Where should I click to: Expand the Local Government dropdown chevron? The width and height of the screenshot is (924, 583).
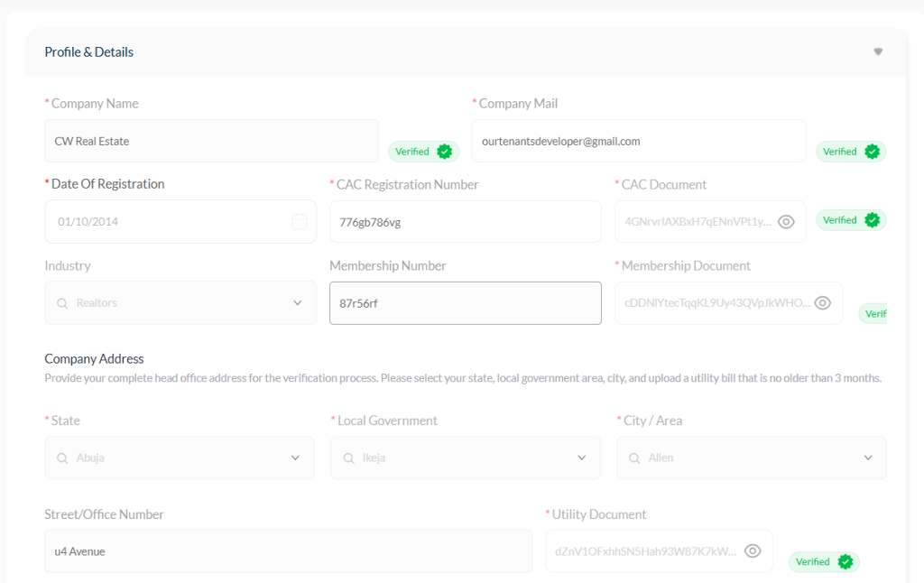(582, 458)
